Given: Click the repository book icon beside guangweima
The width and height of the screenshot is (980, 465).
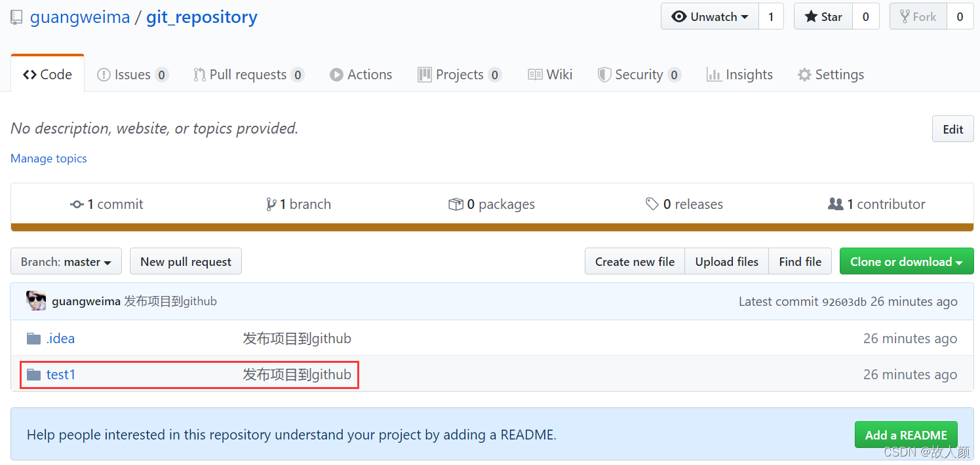Looking at the screenshot, I should [x=17, y=18].
